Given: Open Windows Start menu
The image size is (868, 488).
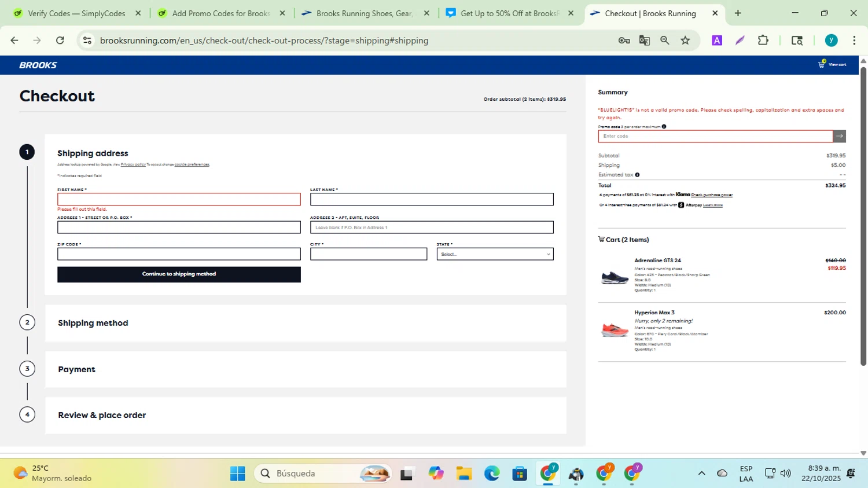Looking at the screenshot, I should pos(237,474).
